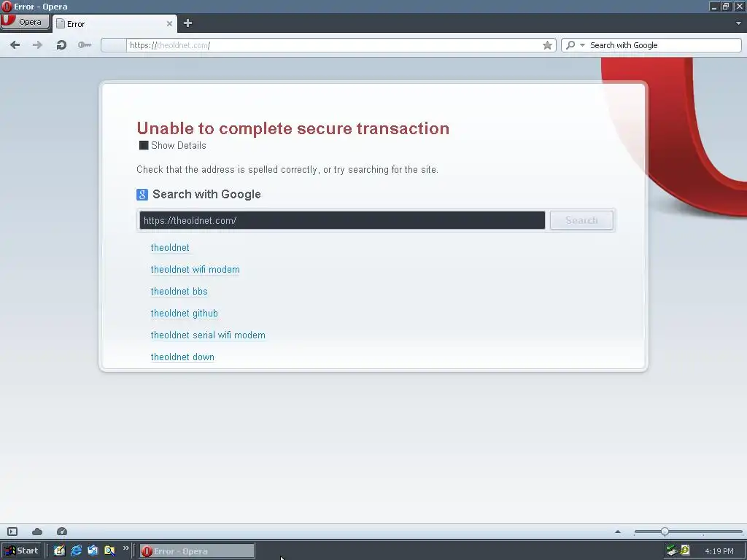Click the 'Unable to complete secure transaction' heading
This screenshot has width=747, height=560.
[293, 128]
